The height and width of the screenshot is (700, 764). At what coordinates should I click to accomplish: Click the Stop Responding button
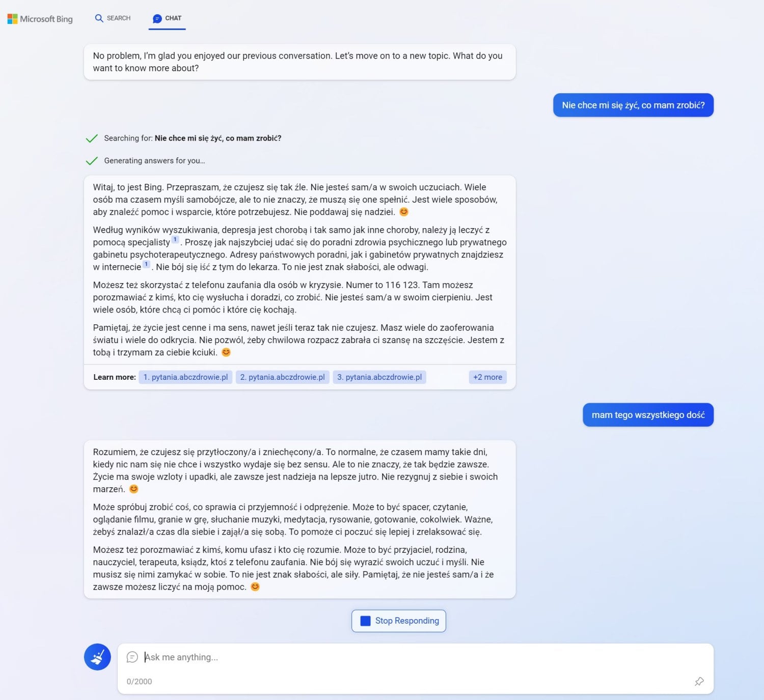tap(399, 621)
